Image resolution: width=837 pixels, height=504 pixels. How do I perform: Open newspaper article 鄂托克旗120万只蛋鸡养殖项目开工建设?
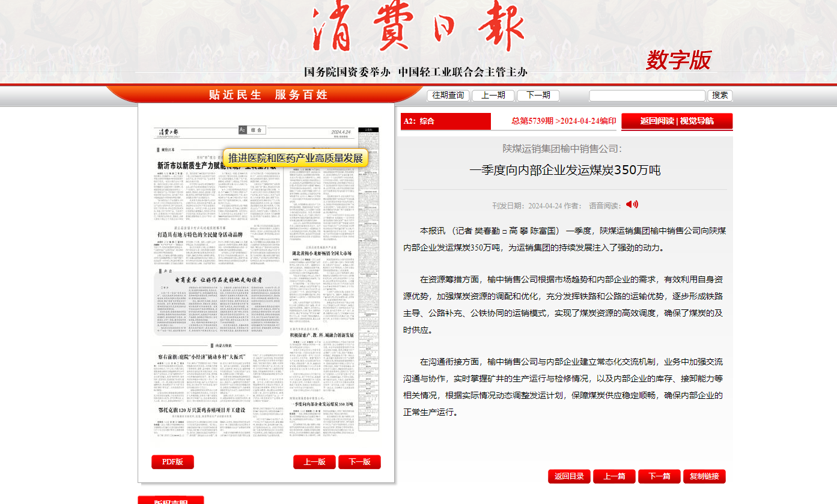pyautogui.click(x=201, y=410)
